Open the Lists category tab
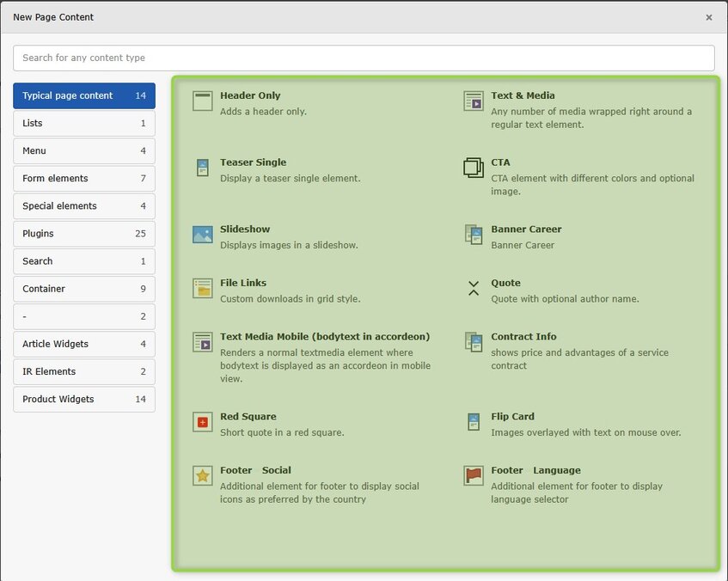This screenshot has width=728, height=581. (x=84, y=124)
